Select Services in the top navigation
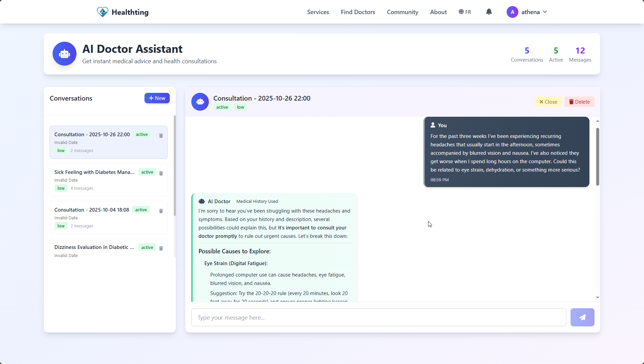This screenshot has height=364, width=644. pos(318,12)
